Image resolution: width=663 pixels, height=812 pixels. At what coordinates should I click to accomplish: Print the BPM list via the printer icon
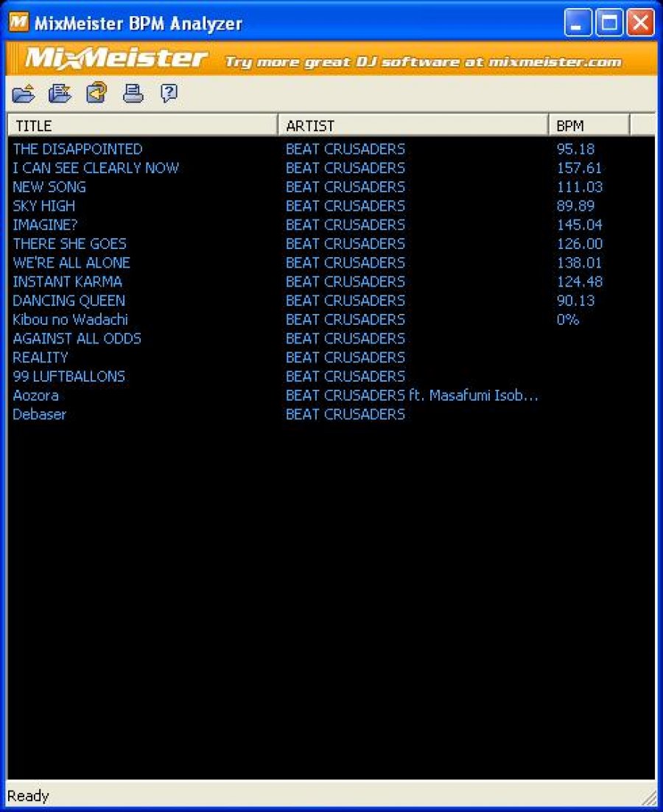coord(133,94)
